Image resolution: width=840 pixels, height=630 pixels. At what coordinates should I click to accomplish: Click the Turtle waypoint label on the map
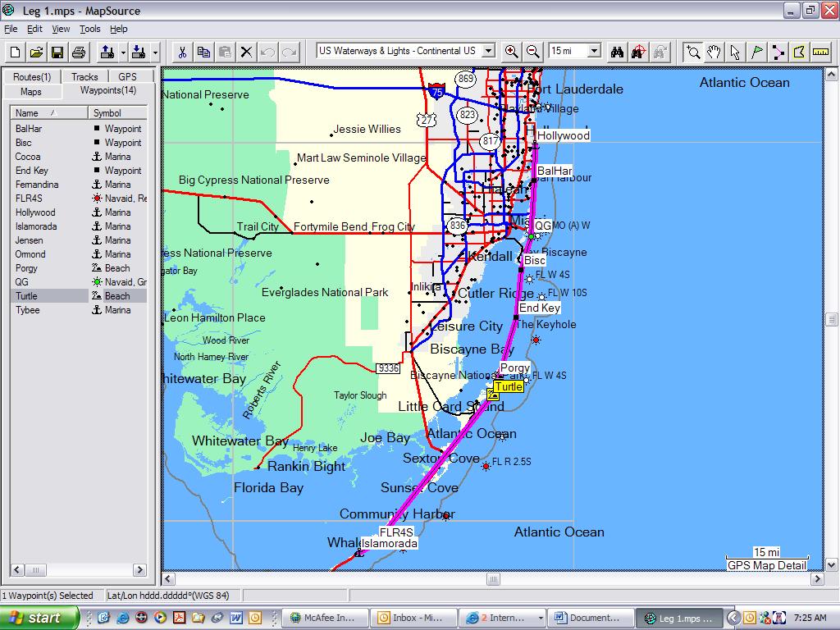508,387
